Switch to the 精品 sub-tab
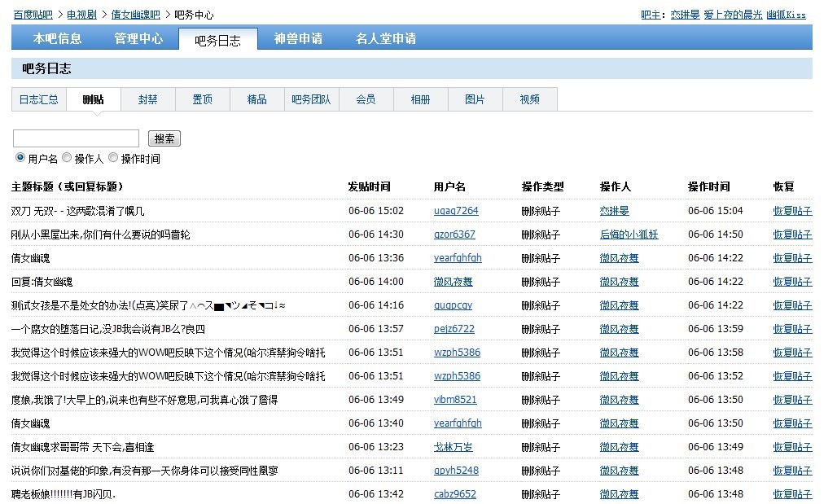Viewport: 837px width, 504px height. [256, 99]
